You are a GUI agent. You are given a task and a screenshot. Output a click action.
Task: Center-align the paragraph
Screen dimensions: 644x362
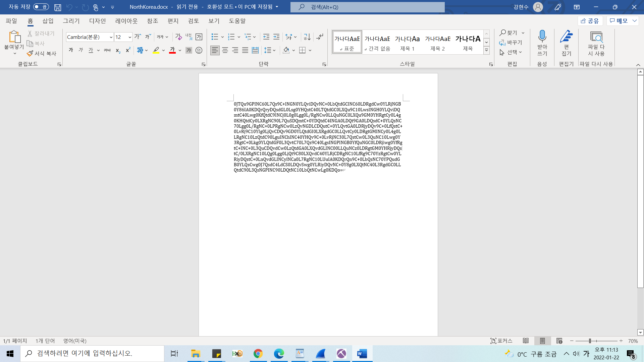(225, 50)
